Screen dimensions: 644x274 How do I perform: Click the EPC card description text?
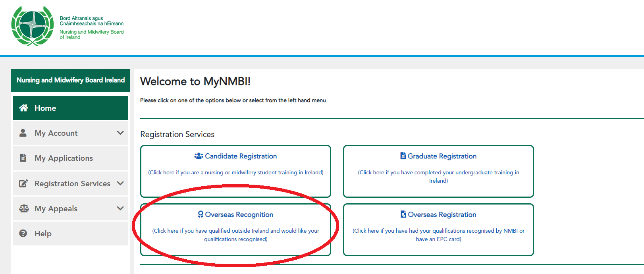tap(438, 235)
